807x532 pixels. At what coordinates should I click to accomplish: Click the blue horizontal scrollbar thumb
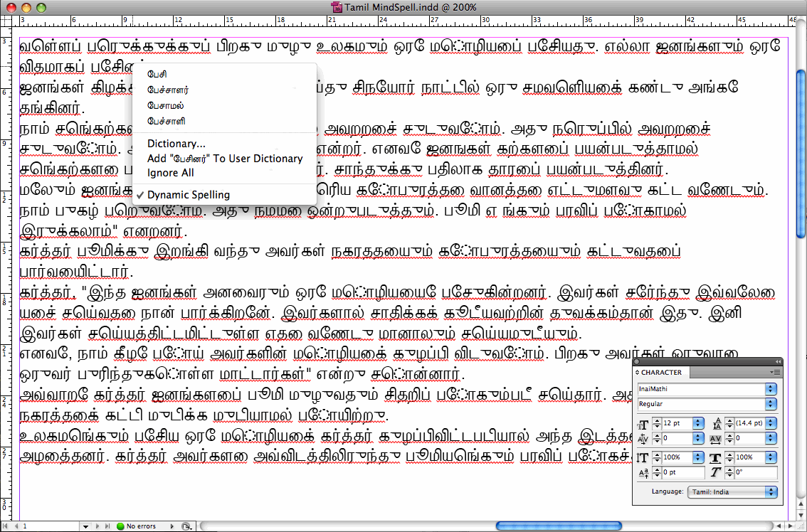point(559,526)
